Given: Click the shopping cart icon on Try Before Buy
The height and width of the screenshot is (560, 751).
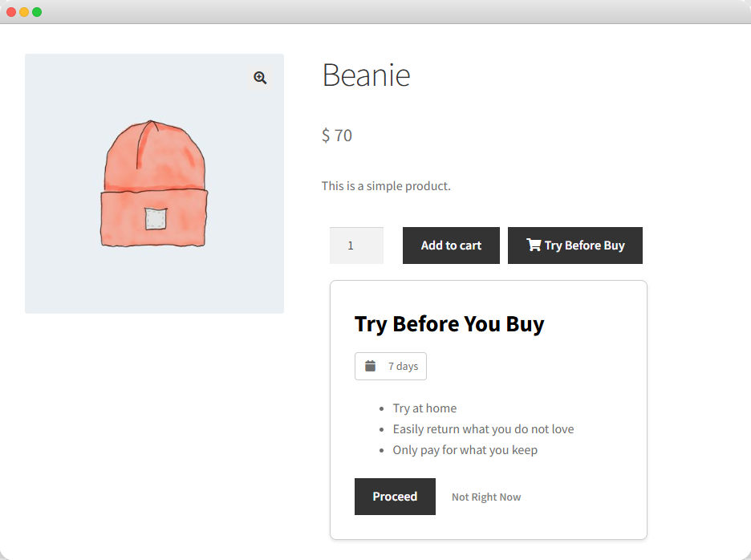Looking at the screenshot, I should [533, 245].
